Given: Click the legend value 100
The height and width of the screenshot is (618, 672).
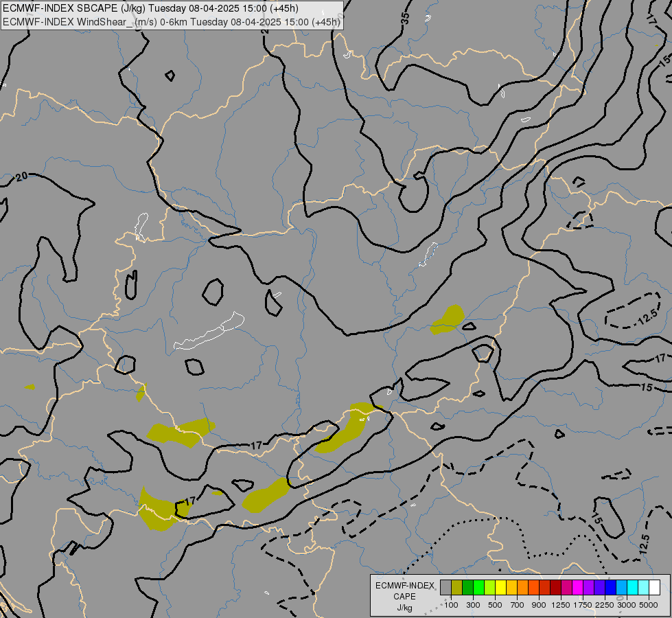Looking at the screenshot, I should (x=451, y=605).
